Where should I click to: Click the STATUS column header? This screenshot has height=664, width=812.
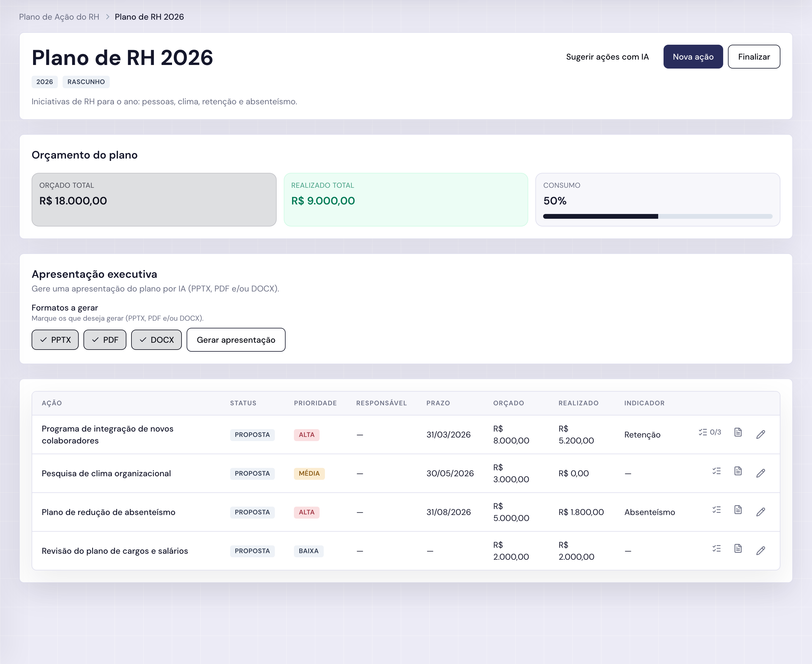[243, 403]
